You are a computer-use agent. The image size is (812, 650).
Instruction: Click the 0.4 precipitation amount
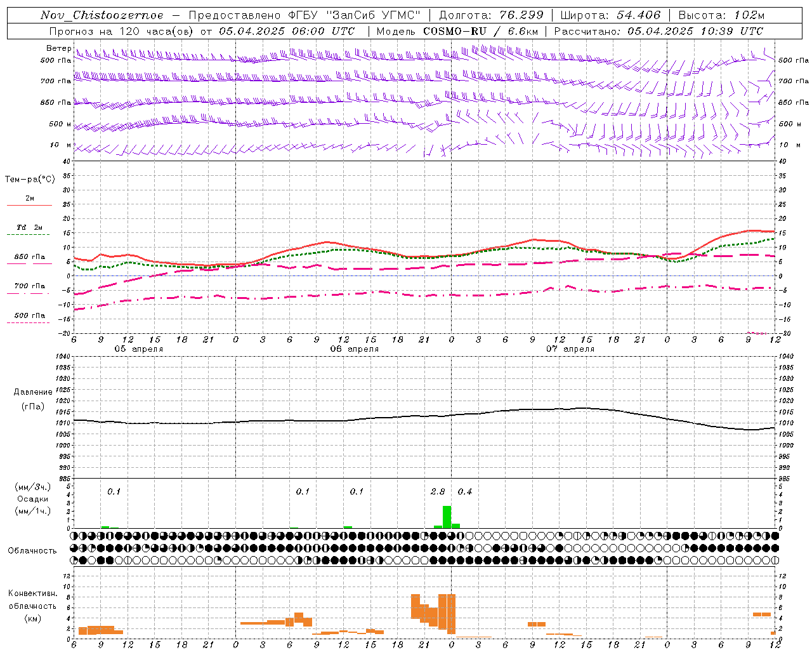[x=465, y=491]
